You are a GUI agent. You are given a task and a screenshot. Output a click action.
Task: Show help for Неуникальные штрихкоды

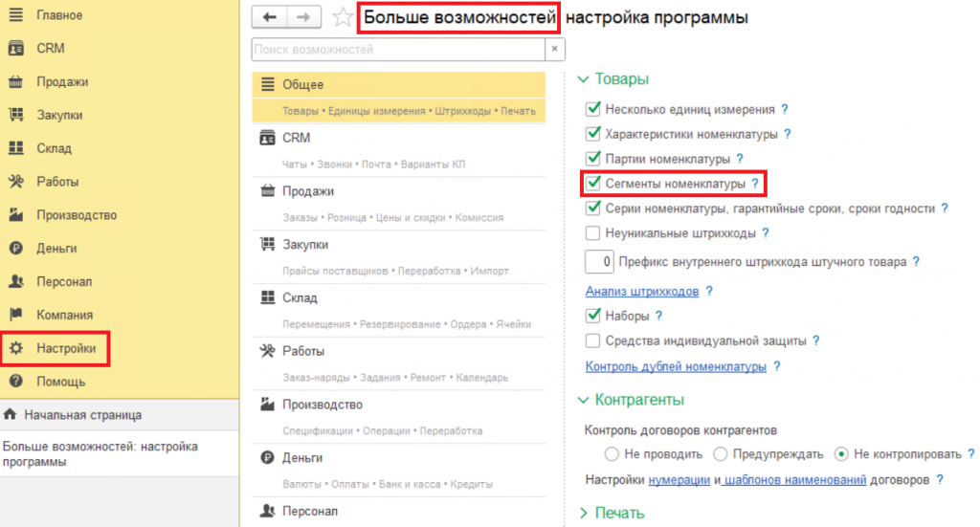pos(766,233)
